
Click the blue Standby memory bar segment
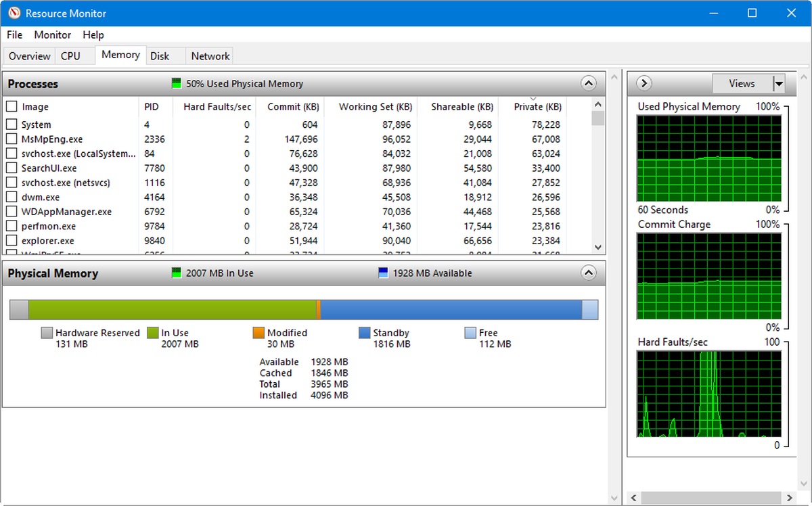tap(451, 310)
